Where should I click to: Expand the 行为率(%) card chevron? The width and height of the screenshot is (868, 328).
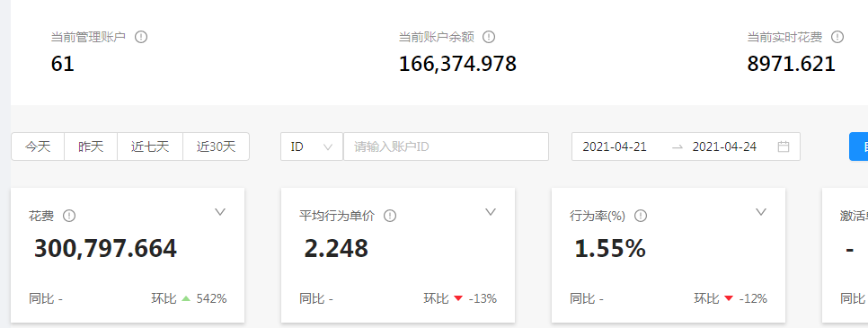[761, 212]
